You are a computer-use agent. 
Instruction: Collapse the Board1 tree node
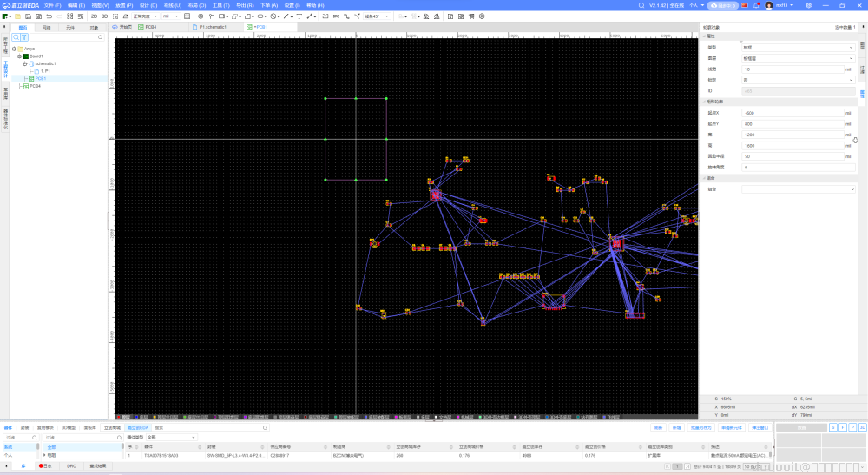point(19,56)
